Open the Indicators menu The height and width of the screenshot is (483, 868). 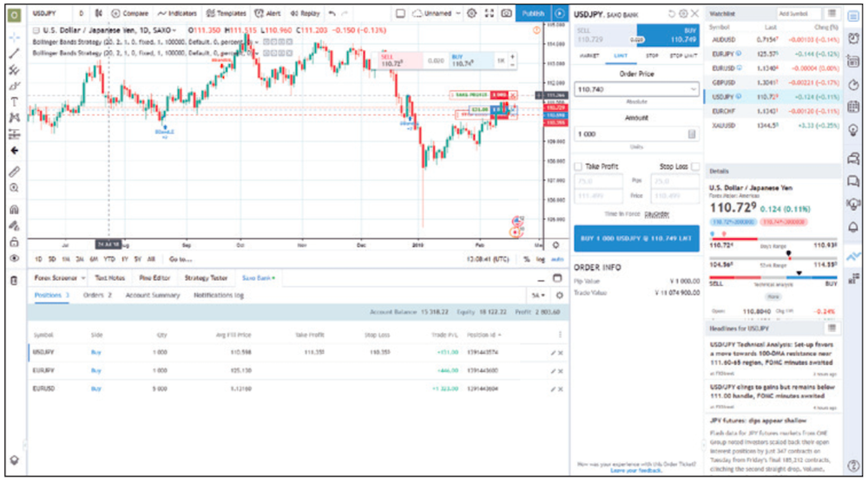(176, 13)
